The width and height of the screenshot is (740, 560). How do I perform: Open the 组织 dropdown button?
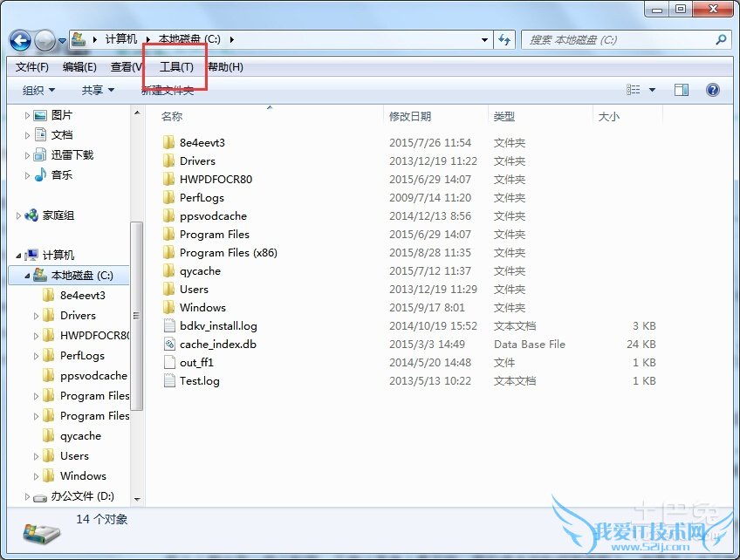pyautogui.click(x=38, y=90)
